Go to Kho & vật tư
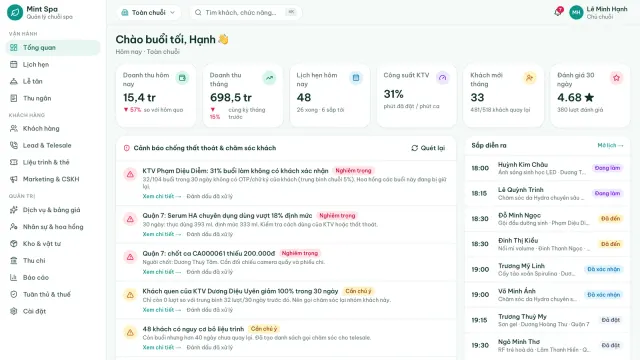The image size is (640, 360). click(53, 244)
